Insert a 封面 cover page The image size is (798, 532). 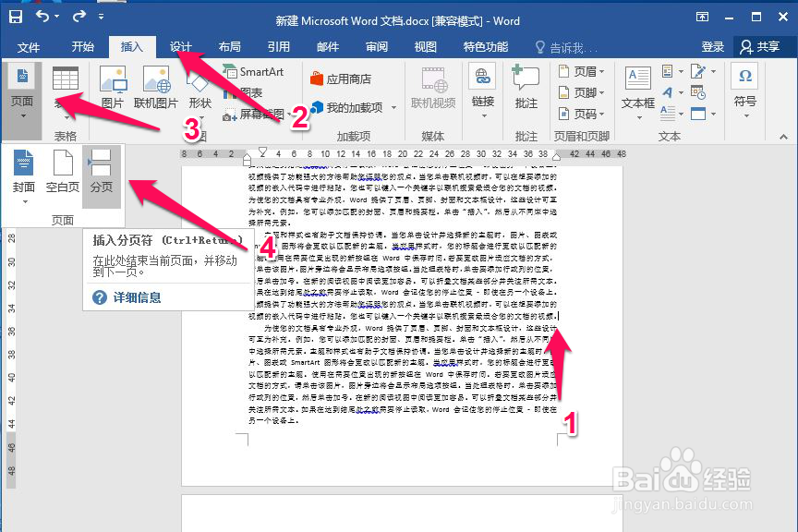[x=23, y=176]
